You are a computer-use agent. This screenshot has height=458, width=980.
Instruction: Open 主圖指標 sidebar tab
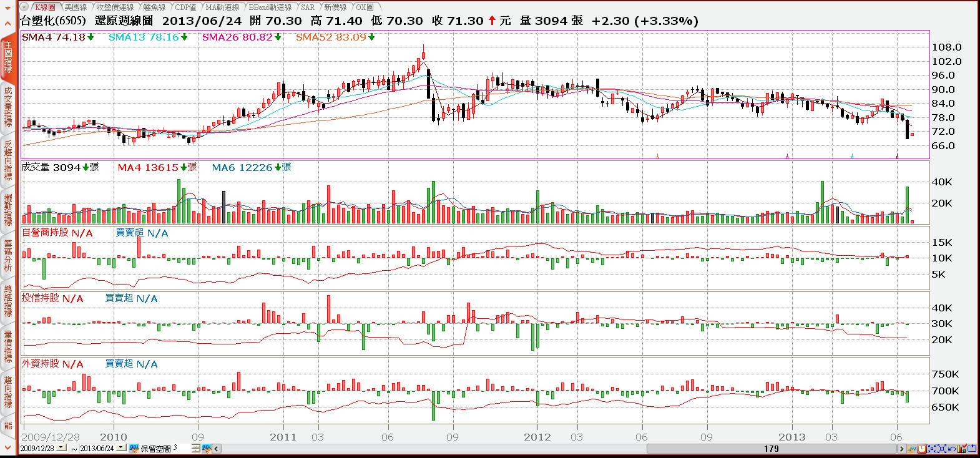coord(8,57)
